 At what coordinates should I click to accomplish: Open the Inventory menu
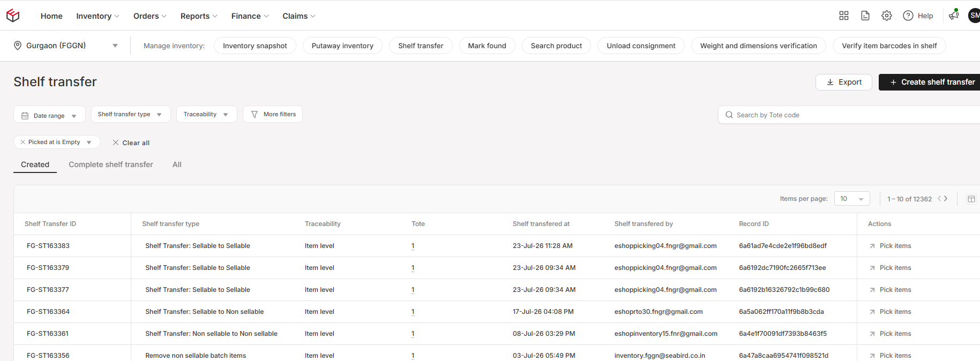click(x=98, y=16)
